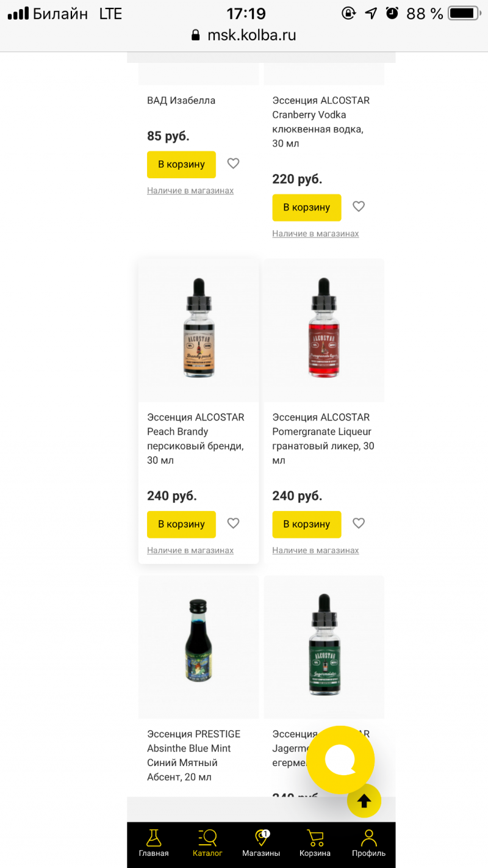Add Peach Brandy essence to cart
Viewport: 488px width, 868px height.
pyautogui.click(x=181, y=524)
